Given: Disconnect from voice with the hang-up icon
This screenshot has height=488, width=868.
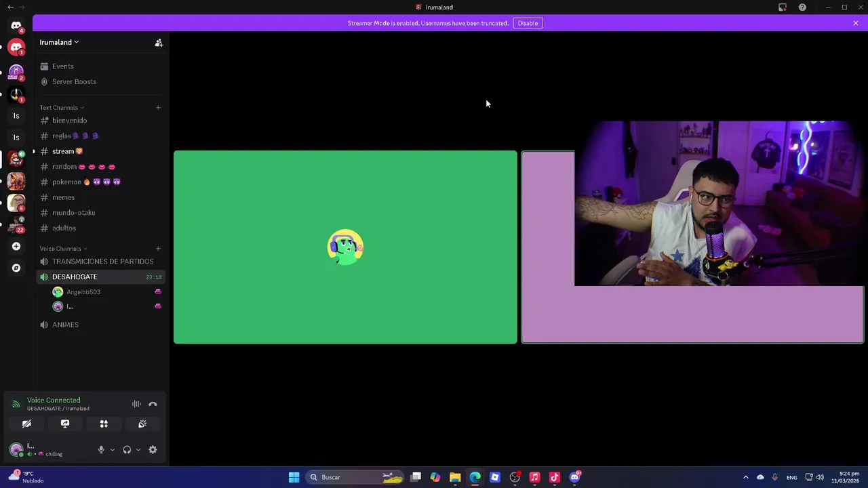Looking at the screenshot, I should point(153,404).
